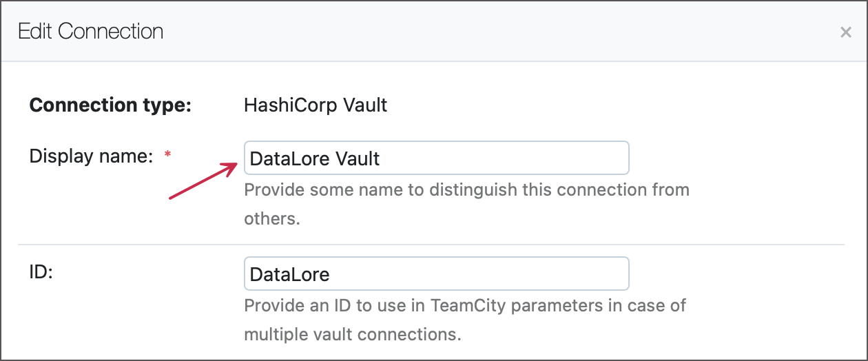Select the "Connection type:" label
This screenshot has height=361, width=868.
(x=110, y=105)
